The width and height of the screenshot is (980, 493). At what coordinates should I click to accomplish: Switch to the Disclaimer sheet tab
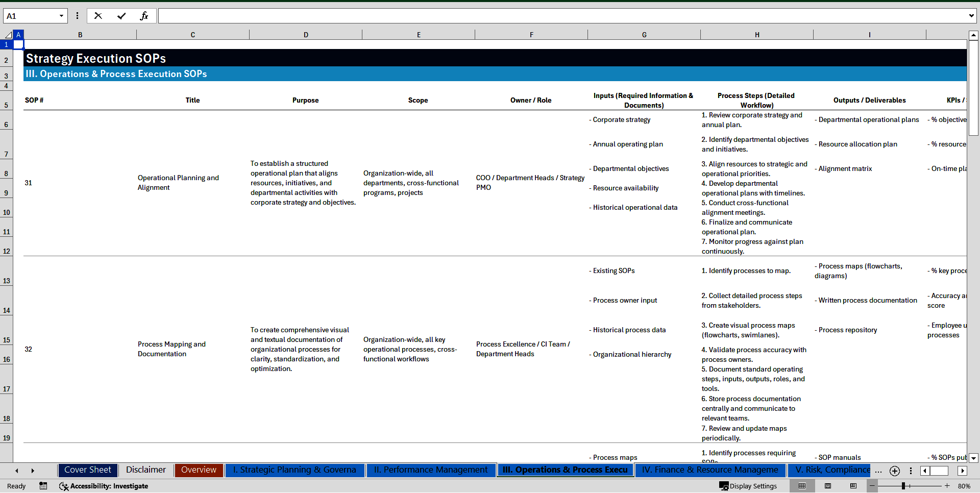[x=145, y=470]
